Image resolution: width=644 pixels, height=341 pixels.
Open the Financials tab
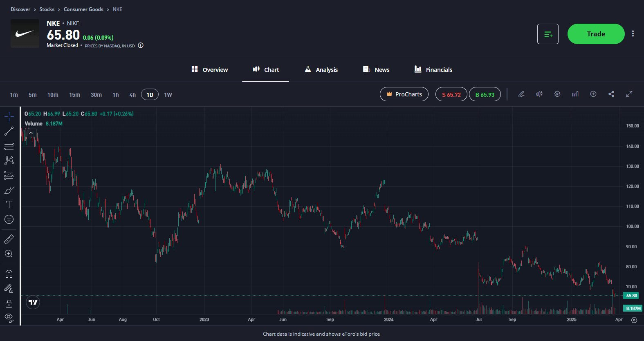433,70
